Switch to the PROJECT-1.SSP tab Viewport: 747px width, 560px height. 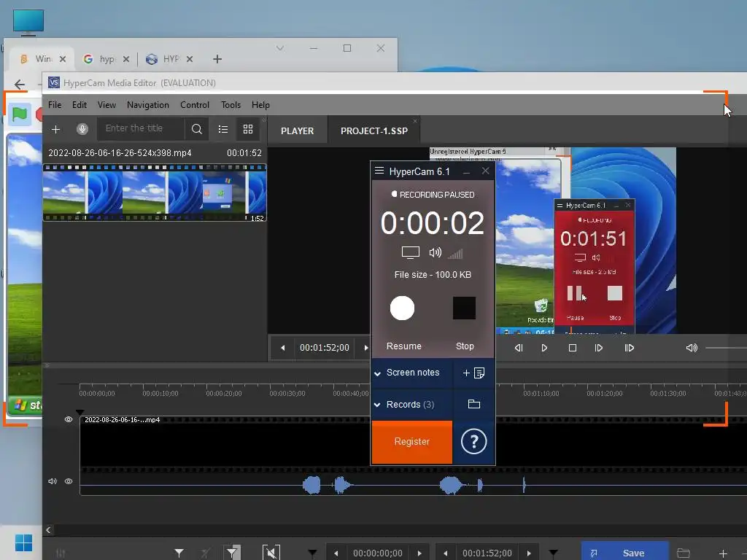374,131
